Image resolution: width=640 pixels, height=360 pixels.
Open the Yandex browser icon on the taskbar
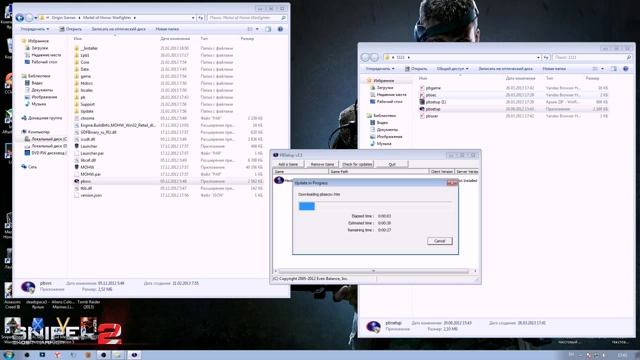click(58, 355)
